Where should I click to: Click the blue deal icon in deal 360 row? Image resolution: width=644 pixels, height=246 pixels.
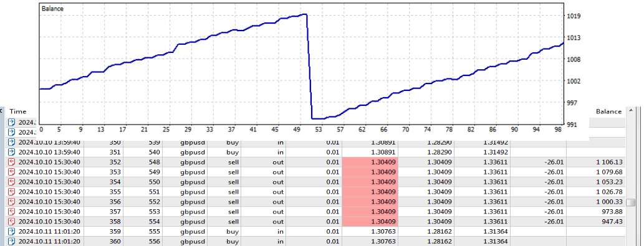click(11, 241)
